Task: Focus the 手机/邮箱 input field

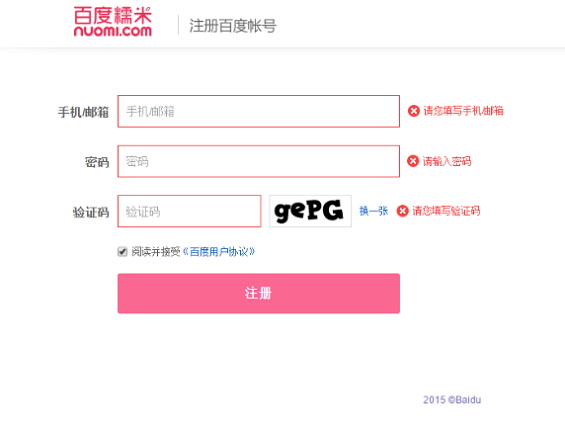Action: 259,111
